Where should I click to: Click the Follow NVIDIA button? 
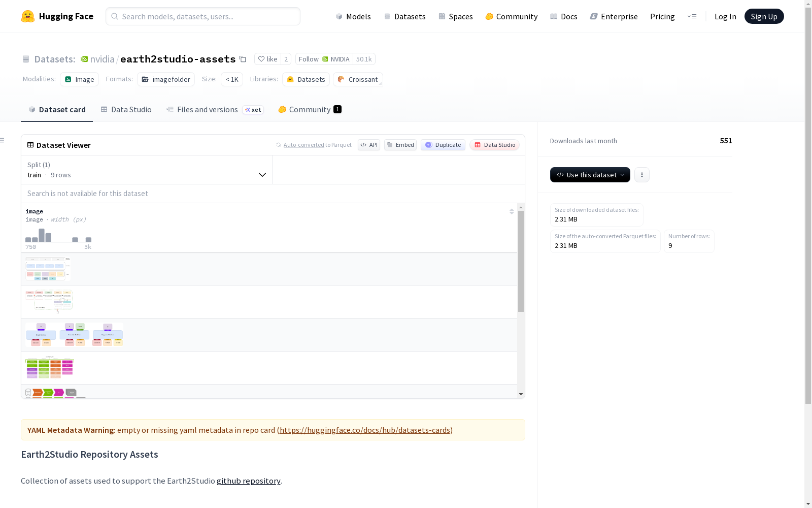point(324,59)
